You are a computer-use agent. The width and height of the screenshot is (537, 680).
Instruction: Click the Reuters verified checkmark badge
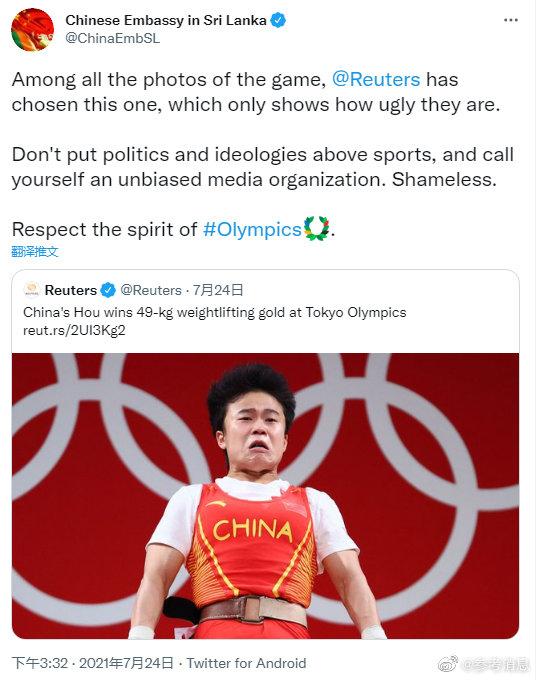108,290
